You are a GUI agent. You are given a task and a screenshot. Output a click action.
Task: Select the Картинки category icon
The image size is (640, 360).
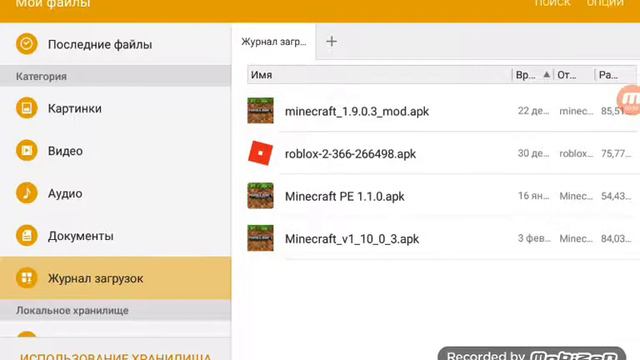(x=27, y=108)
